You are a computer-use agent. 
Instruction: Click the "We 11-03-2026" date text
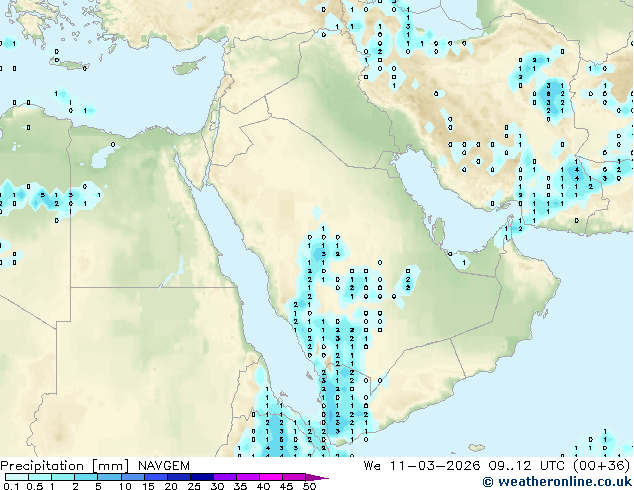coord(422,466)
